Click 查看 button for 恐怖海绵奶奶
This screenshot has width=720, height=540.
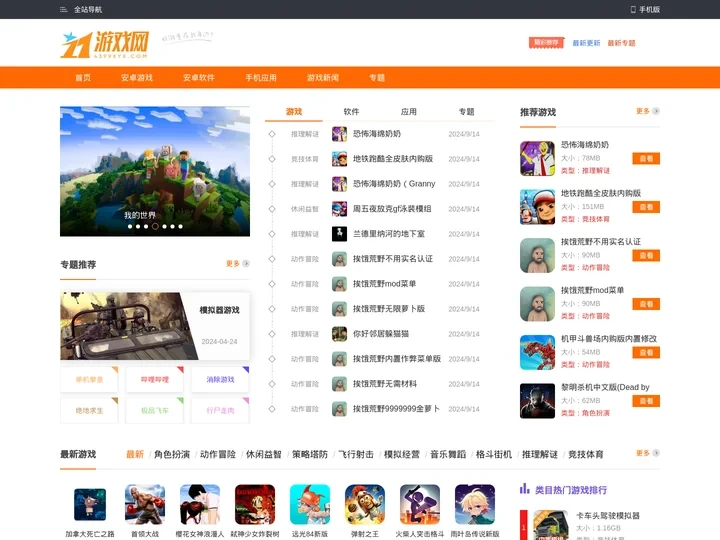click(646, 158)
